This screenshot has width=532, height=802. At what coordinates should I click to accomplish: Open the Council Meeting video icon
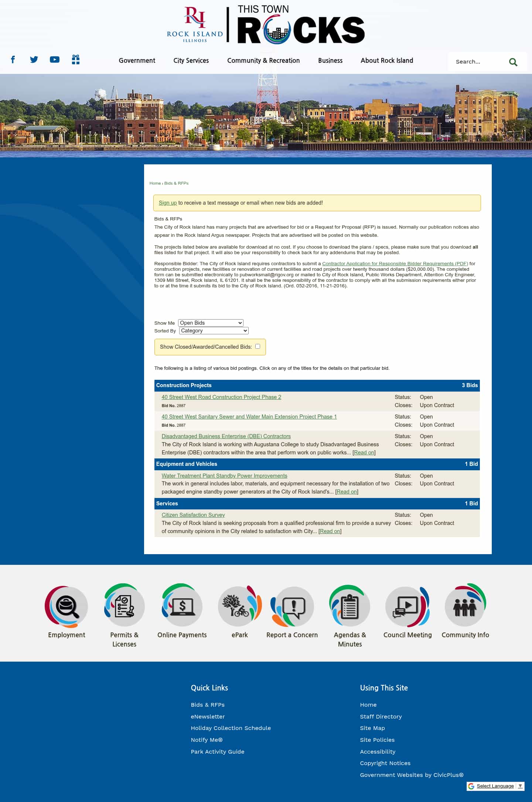407,606
